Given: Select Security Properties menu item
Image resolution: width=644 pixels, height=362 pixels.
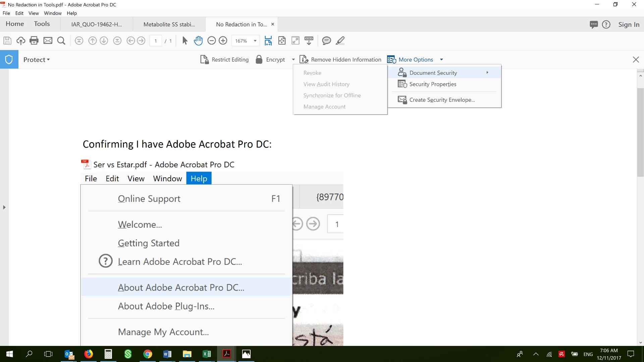Looking at the screenshot, I should click(433, 84).
